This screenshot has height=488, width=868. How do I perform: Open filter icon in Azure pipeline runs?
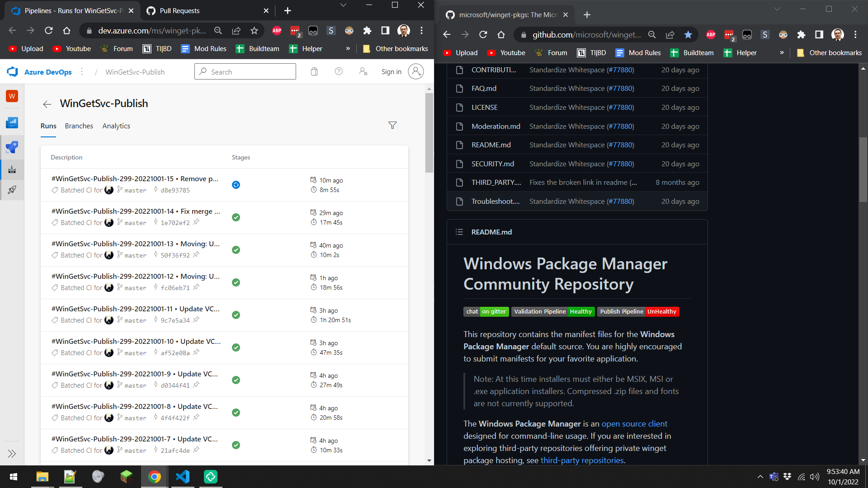(x=392, y=126)
